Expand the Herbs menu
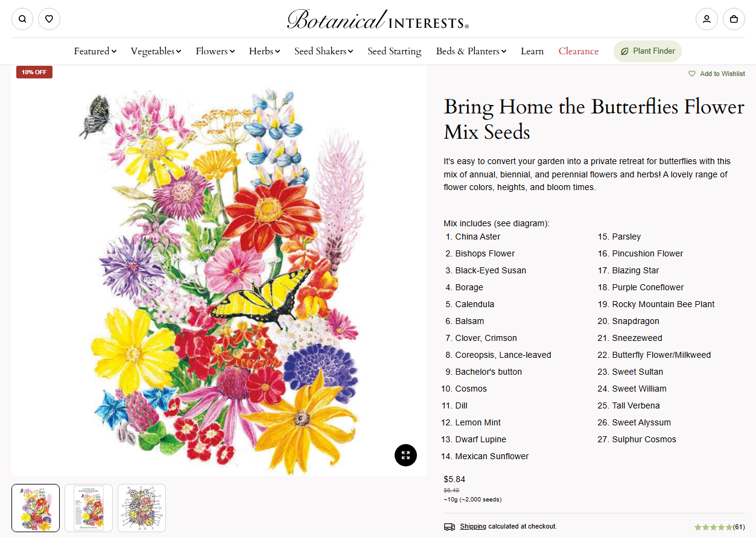The width and height of the screenshot is (756, 537). [264, 51]
